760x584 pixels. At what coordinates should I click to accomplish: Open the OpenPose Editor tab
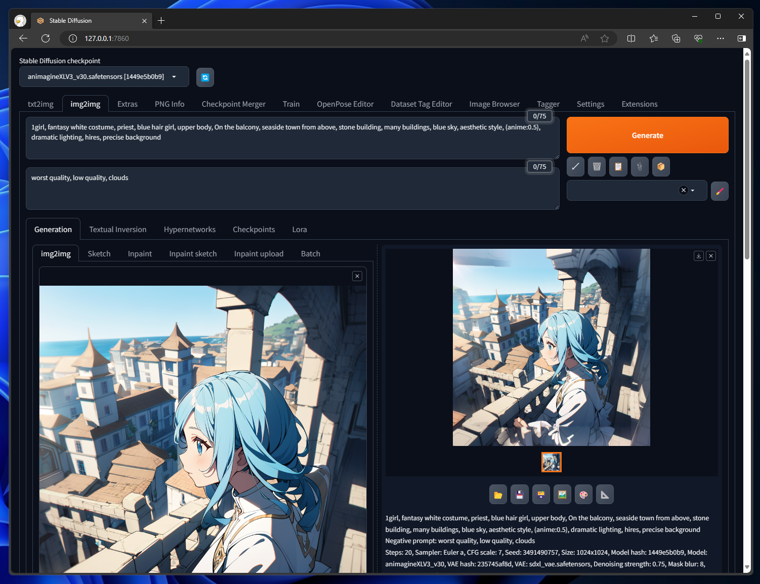pyautogui.click(x=345, y=104)
